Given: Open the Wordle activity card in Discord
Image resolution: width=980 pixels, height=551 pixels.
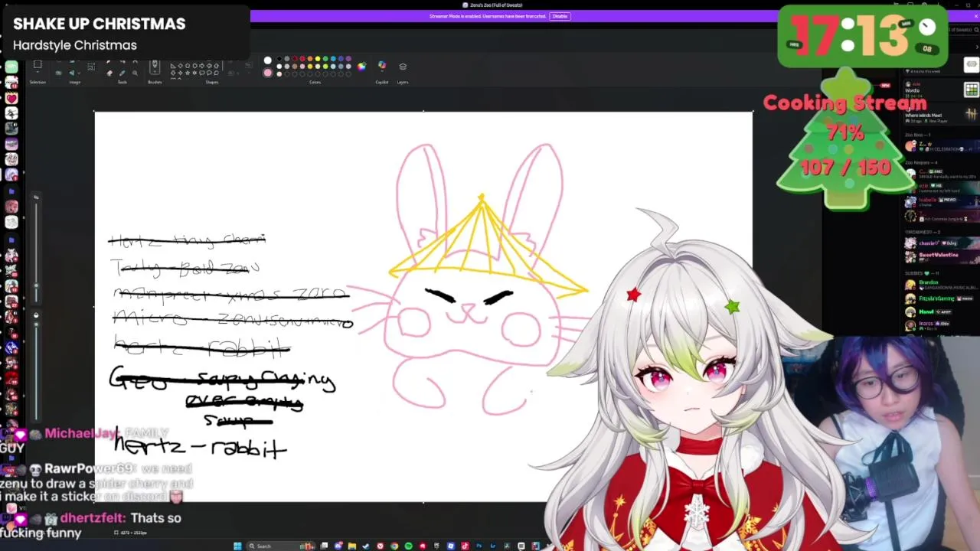Looking at the screenshot, I should [942, 90].
